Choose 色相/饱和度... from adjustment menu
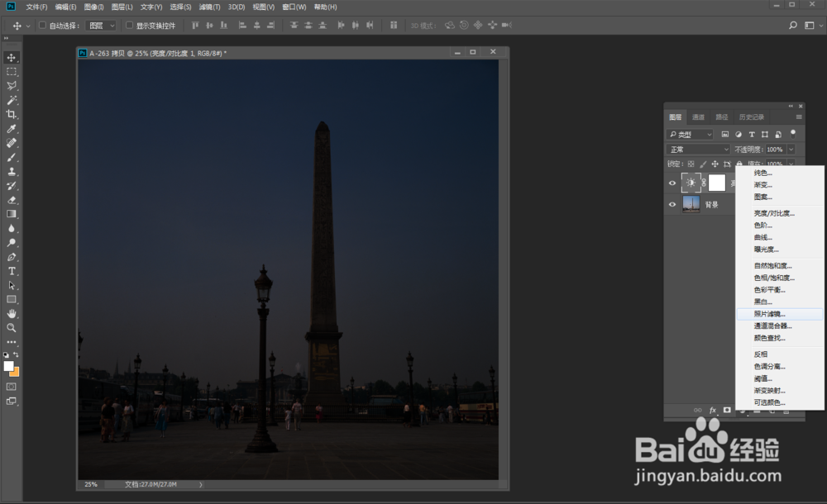The image size is (827, 504). (x=780, y=278)
